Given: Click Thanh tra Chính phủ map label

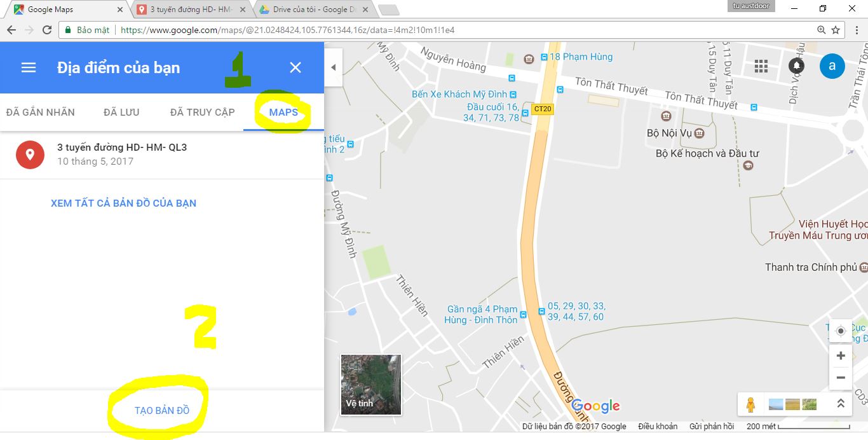Looking at the screenshot, I should pyautogui.click(x=811, y=267).
